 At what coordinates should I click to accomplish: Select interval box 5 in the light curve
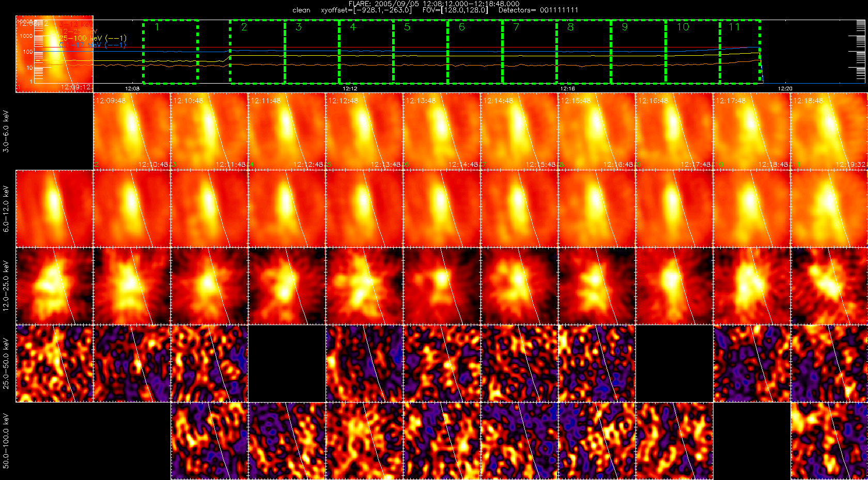[x=421, y=52]
